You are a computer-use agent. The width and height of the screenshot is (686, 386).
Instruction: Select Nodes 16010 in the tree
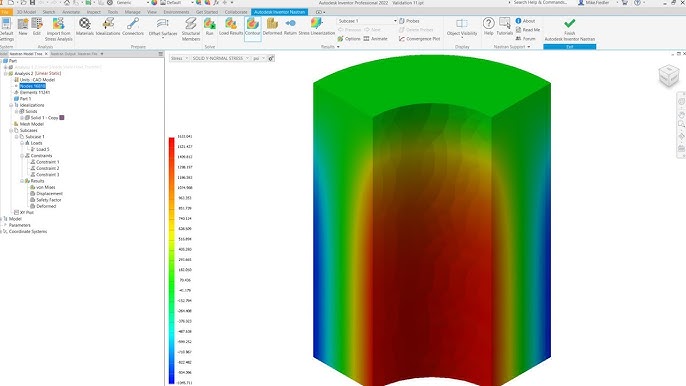click(32, 86)
